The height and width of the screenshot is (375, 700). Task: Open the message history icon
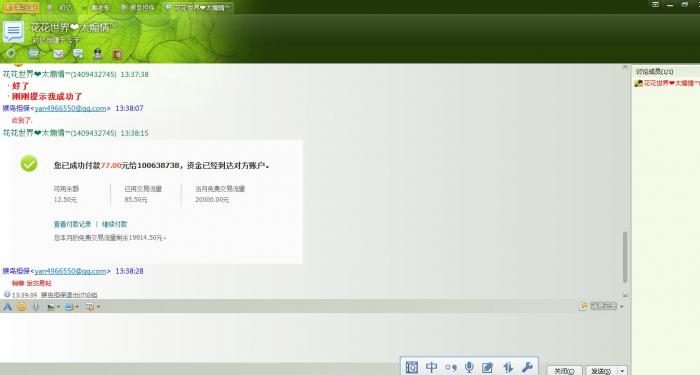(583, 306)
